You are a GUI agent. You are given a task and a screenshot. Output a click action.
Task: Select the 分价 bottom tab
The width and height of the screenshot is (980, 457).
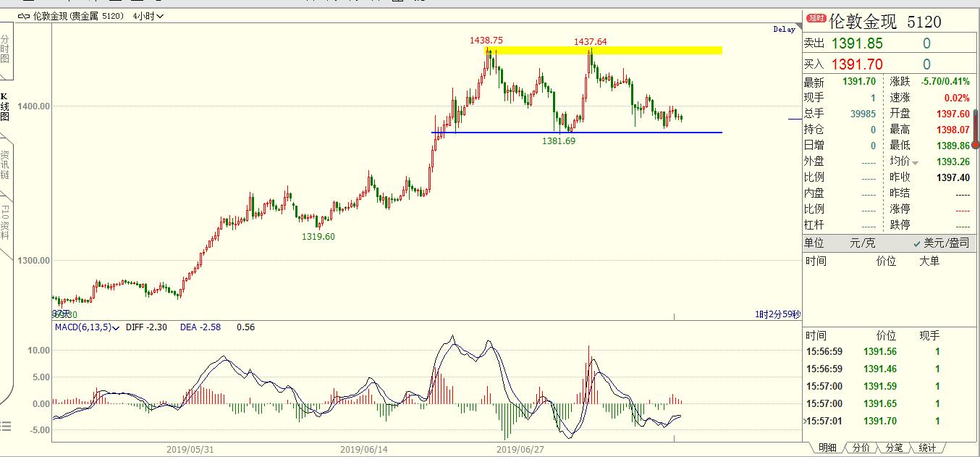pos(861,448)
